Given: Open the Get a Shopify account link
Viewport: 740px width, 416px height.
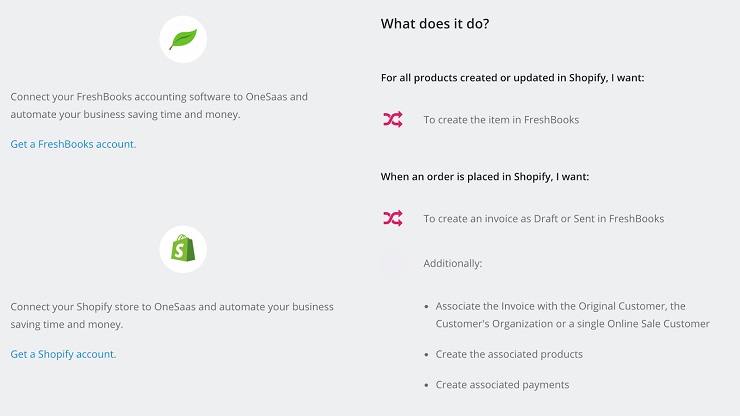Looking at the screenshot, I should 63,354.
